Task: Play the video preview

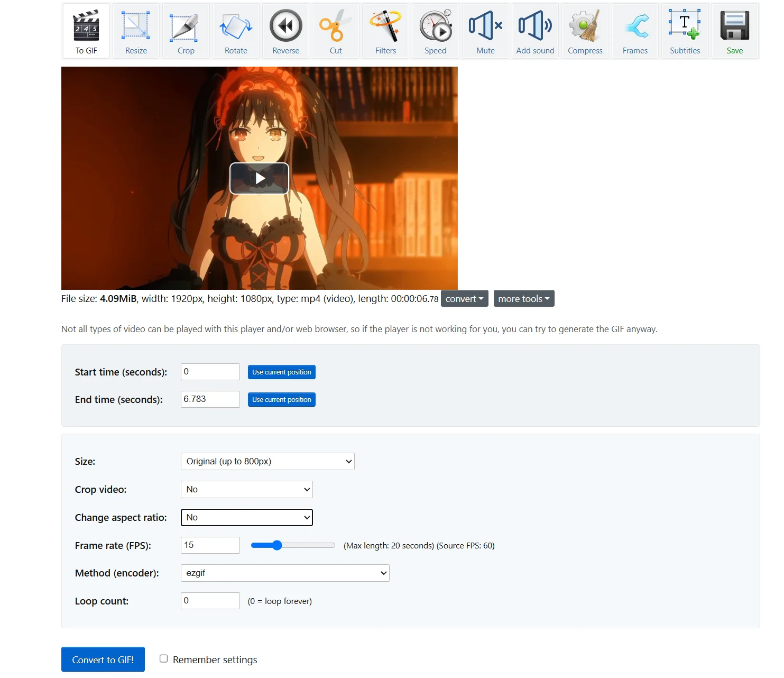Action: tap(259, 178)
